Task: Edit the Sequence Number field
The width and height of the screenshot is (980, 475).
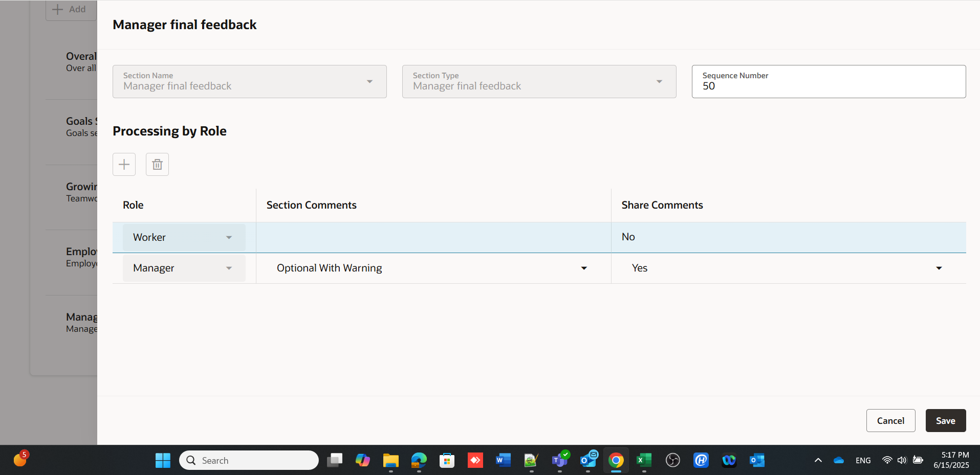Action: [829, 81]
